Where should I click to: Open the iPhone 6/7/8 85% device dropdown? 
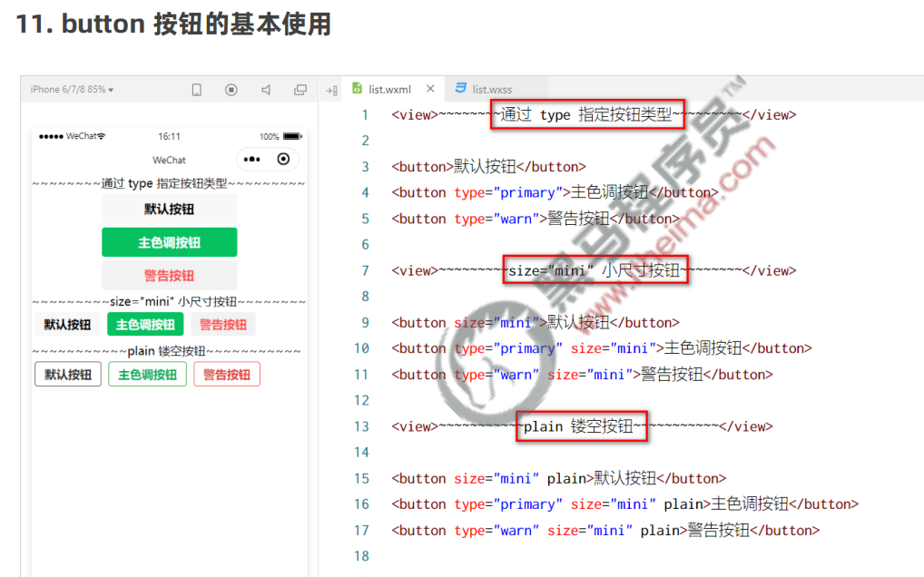point(72,90)
